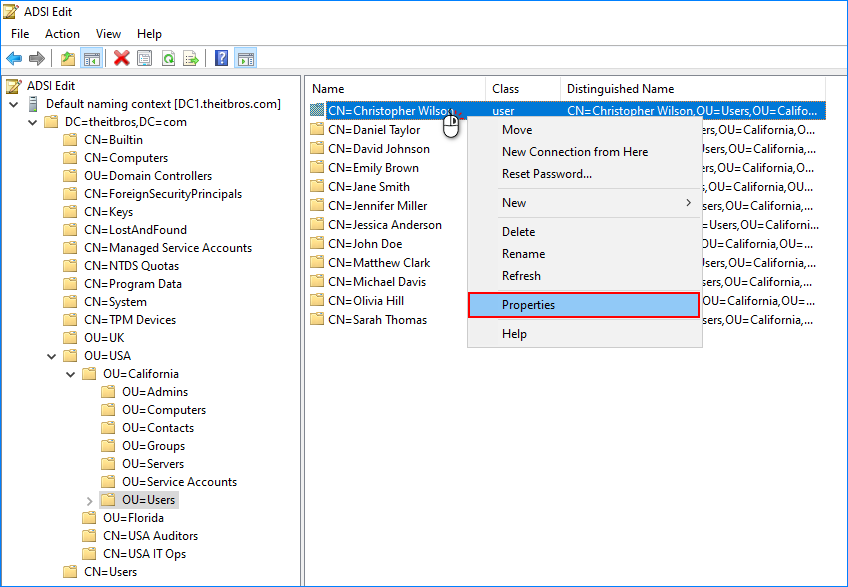Select OU=Admins in tree
The width and height of the screenshot is (848, 587).
(x=155, y=392)
